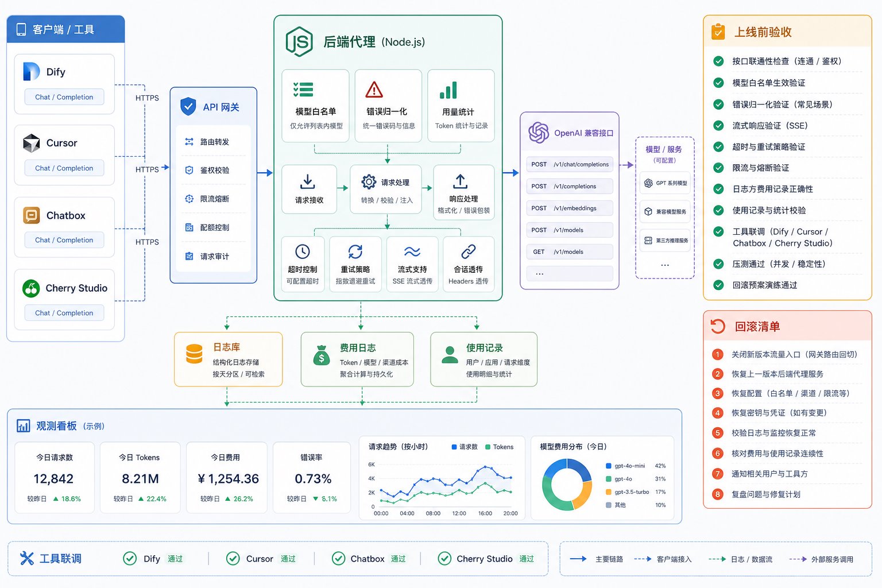
Task: Click the 回滚清单 rollback arrow icon
Action: pos(718,326)
